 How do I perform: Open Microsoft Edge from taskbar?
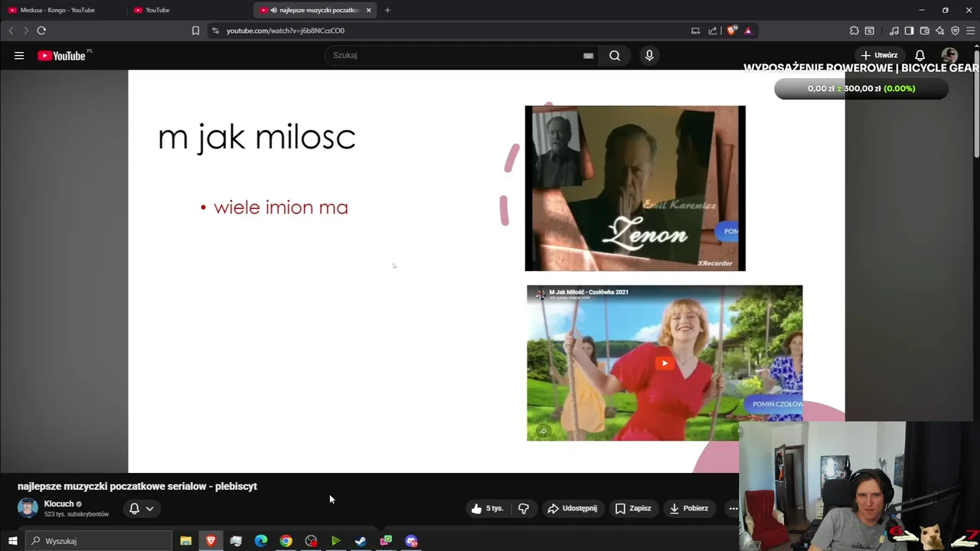[x=261, y=541]
